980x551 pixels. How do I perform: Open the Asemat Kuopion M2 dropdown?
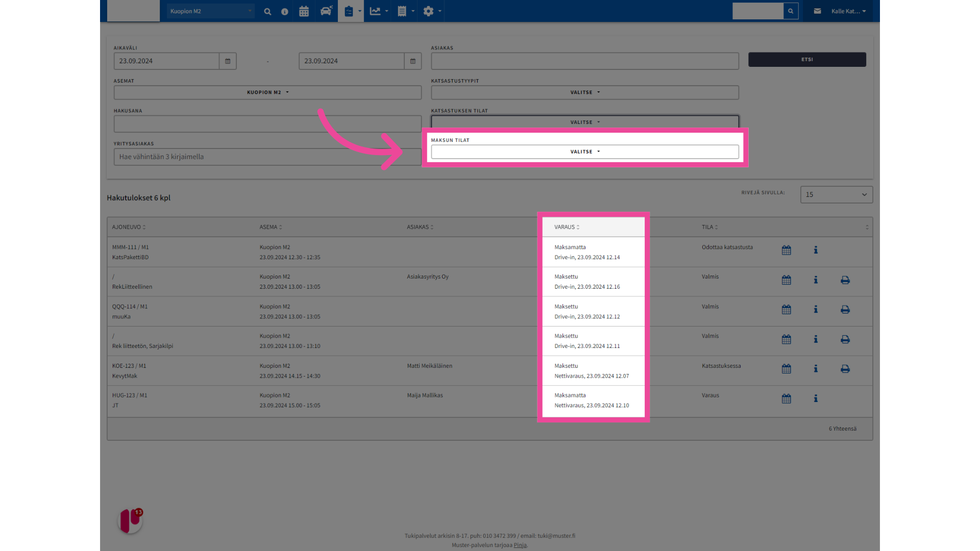(267, 92)
